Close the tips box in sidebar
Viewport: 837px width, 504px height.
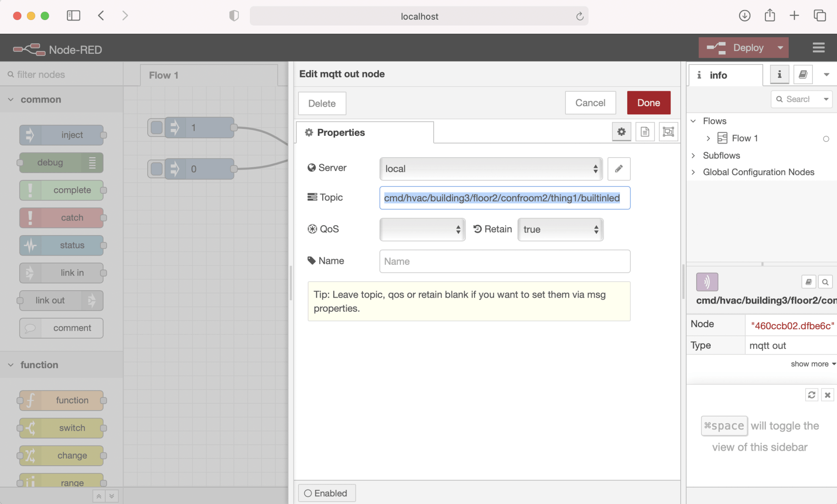tap(827, 395)
